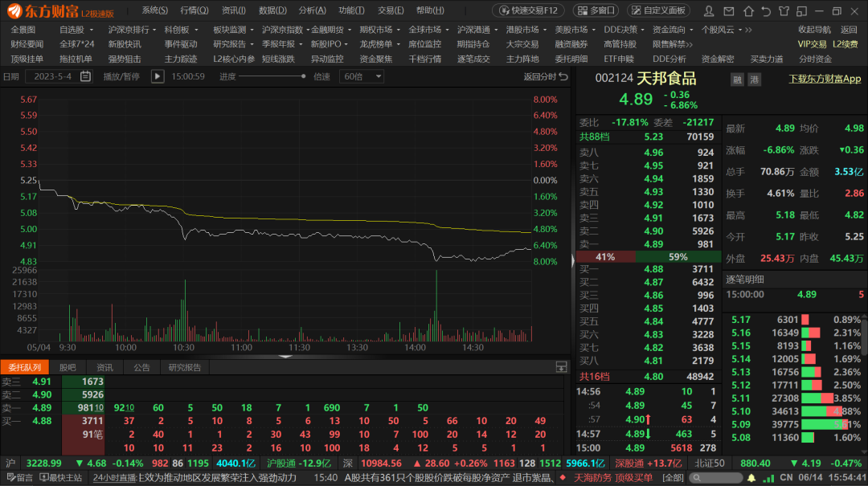Click the 返回分时 return arrow
Viewport: 868px width, 486px height.
[563, 76]
